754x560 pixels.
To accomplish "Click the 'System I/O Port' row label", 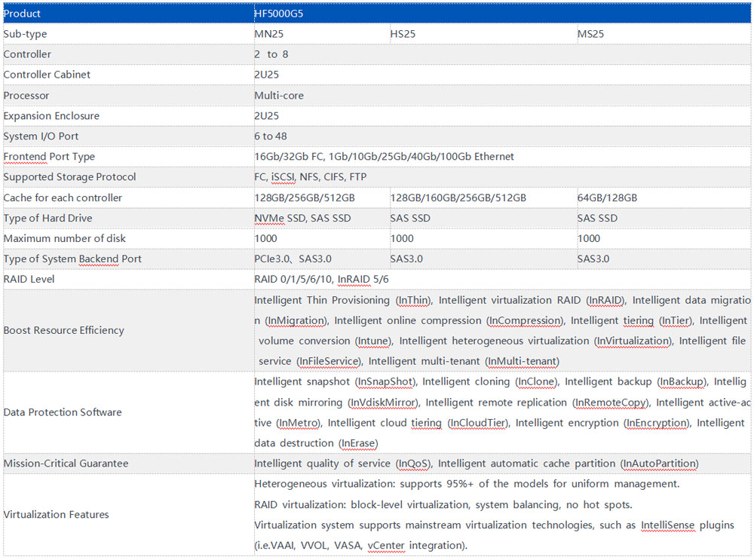I will [41, 136].
